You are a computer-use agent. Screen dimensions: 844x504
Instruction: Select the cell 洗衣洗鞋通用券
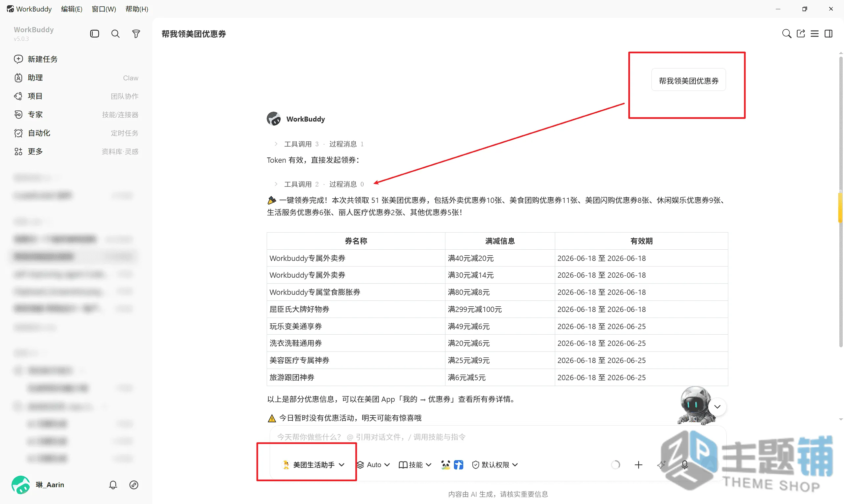click(x=356, y=343)
